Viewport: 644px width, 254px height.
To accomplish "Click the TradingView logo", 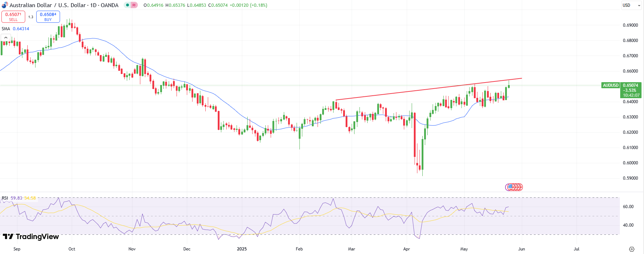I will click(x=31, y=237).
